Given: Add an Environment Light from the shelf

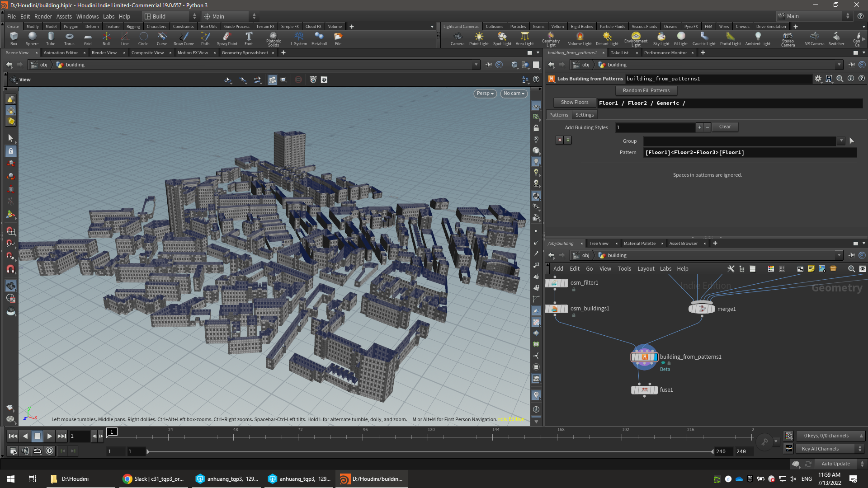Looking at the screenshot, I should [636, 39].
